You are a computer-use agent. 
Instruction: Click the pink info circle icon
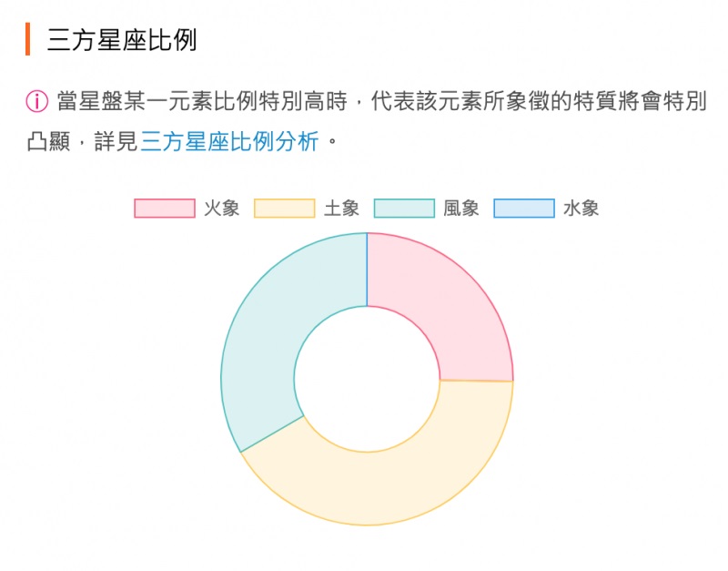point(36,101)
